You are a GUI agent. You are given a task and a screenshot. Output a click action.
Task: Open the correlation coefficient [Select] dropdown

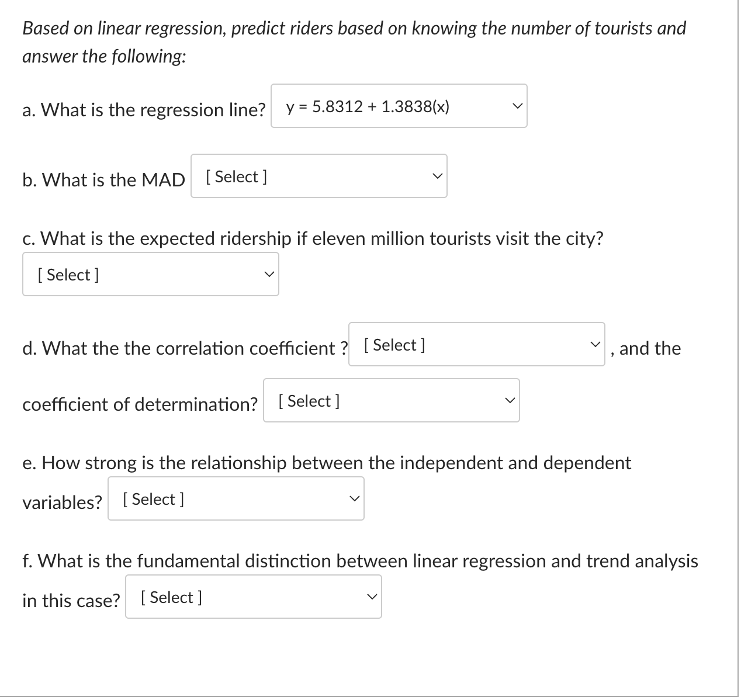click(477, 344)
